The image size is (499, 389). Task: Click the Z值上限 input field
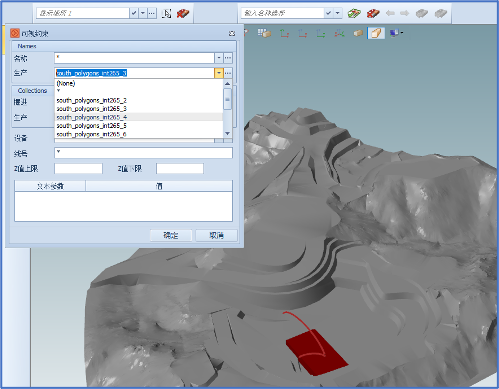coord(78,169)
